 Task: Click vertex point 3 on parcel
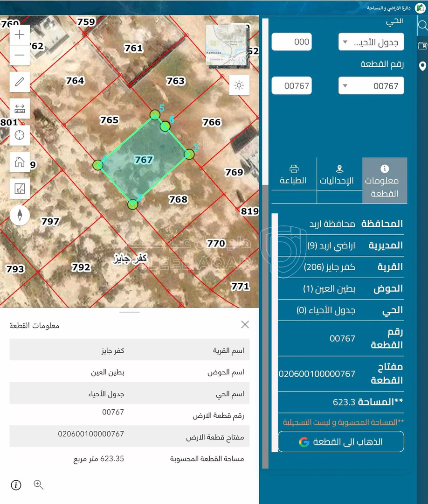[132, 204]
